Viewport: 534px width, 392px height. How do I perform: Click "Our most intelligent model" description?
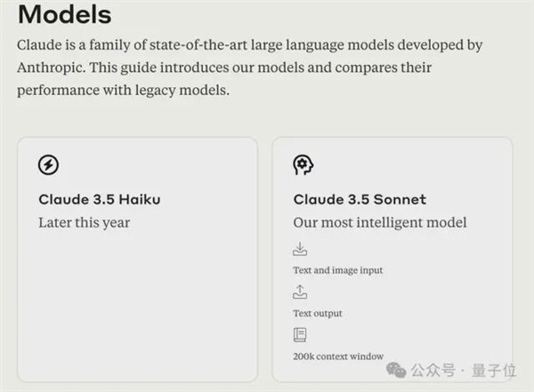(380, 222)
